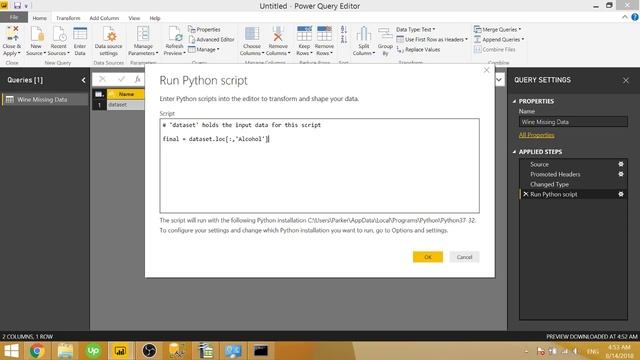Viewport: 640px width, 360px height.
Task: Open the Windows Start menu
Action: [x=11, y=351]
